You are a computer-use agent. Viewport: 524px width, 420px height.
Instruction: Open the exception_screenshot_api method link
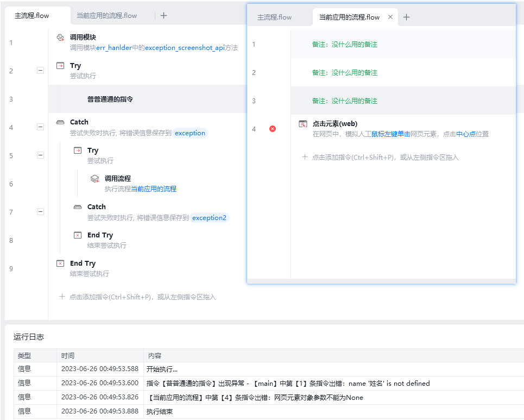tap(185, 48)
